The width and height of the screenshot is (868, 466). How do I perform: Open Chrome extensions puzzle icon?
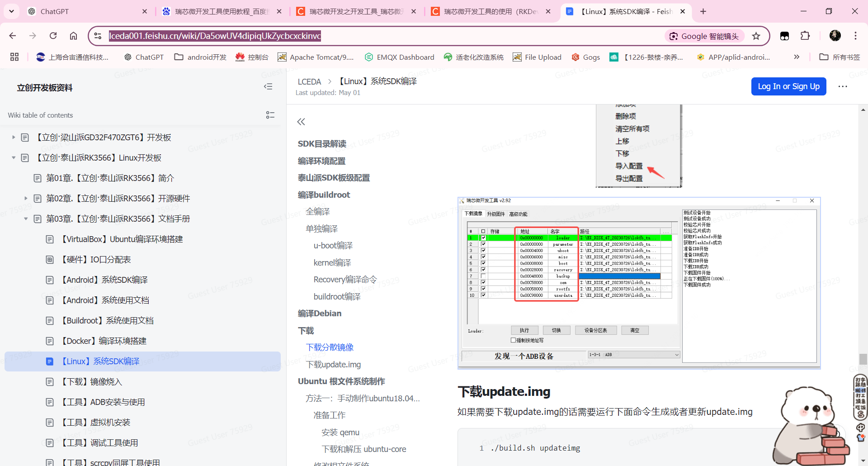point(805,36)
